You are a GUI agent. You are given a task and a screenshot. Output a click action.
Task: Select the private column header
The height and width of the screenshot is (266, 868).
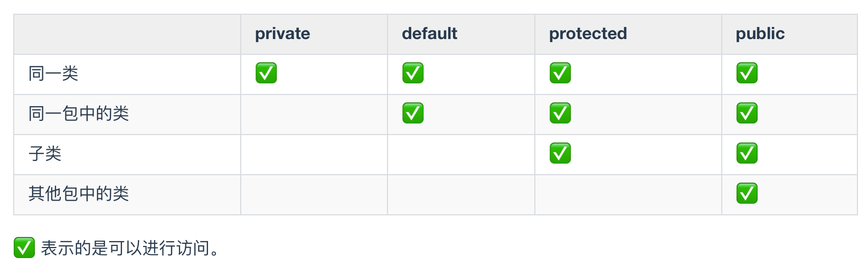coord(282,34)
